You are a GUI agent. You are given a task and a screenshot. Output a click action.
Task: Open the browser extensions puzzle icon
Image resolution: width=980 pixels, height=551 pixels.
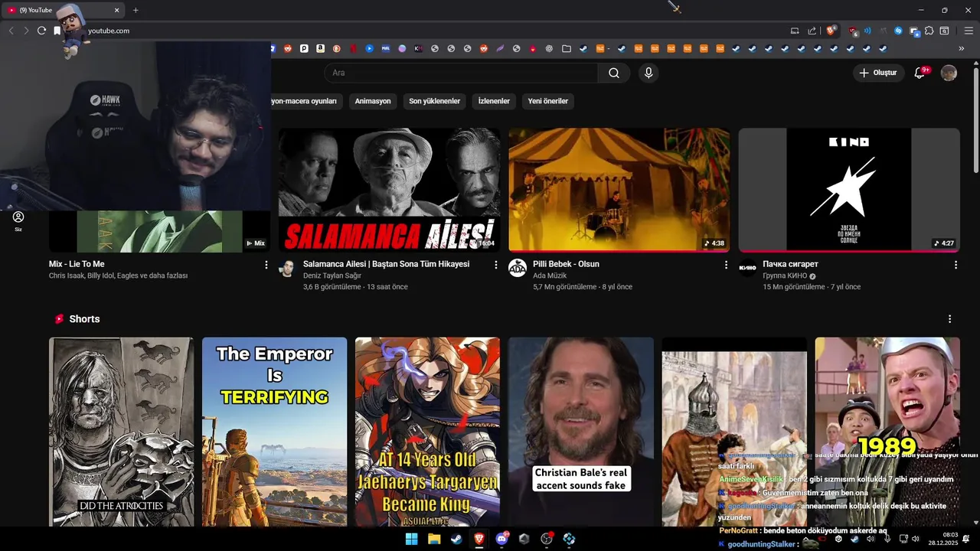tap(929, 31)
